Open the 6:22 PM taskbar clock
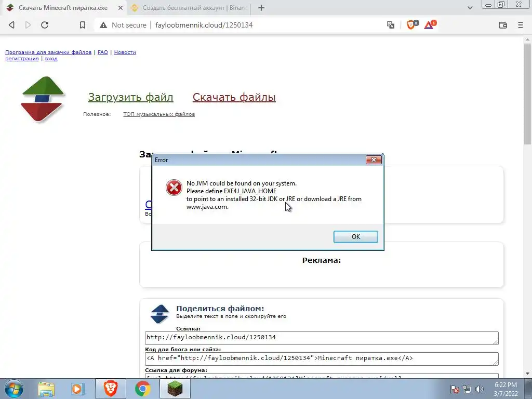The image size is (532, 399). tap(506, 389)
